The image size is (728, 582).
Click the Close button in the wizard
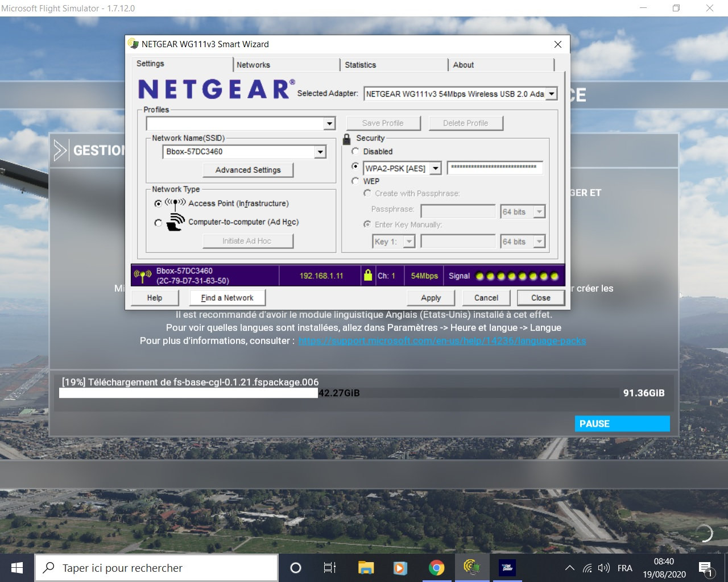(x=541, y=298)
